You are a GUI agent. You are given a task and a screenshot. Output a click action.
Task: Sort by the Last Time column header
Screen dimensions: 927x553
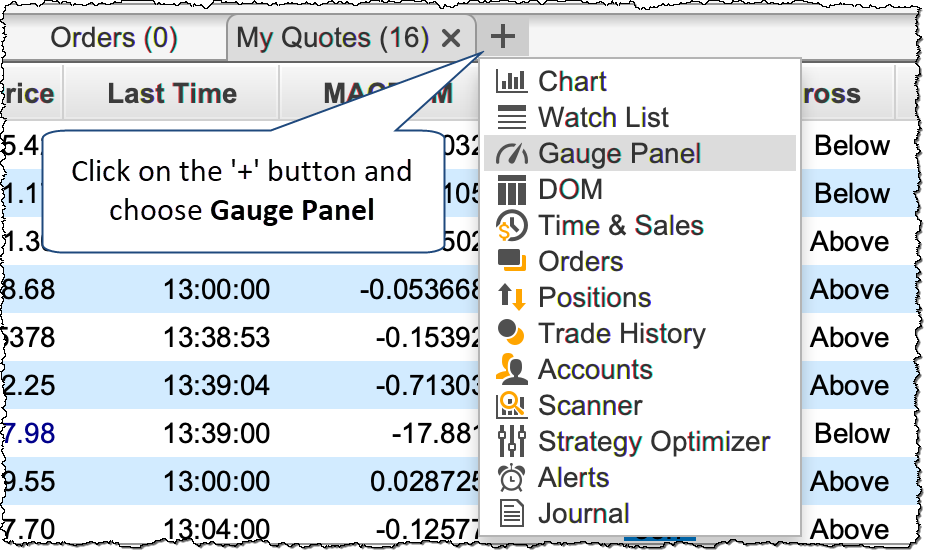click(x=172, y=94)
